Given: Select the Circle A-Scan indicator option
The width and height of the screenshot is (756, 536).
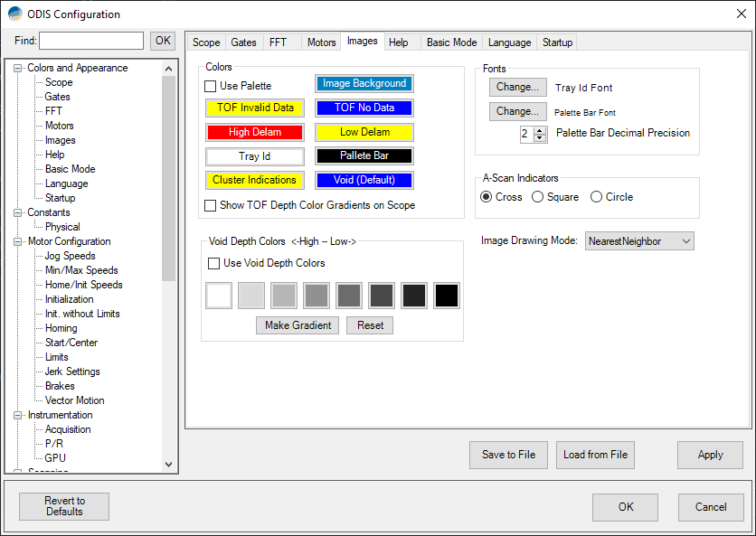Looking at the screenshot, I should click(x=597, y=197).
